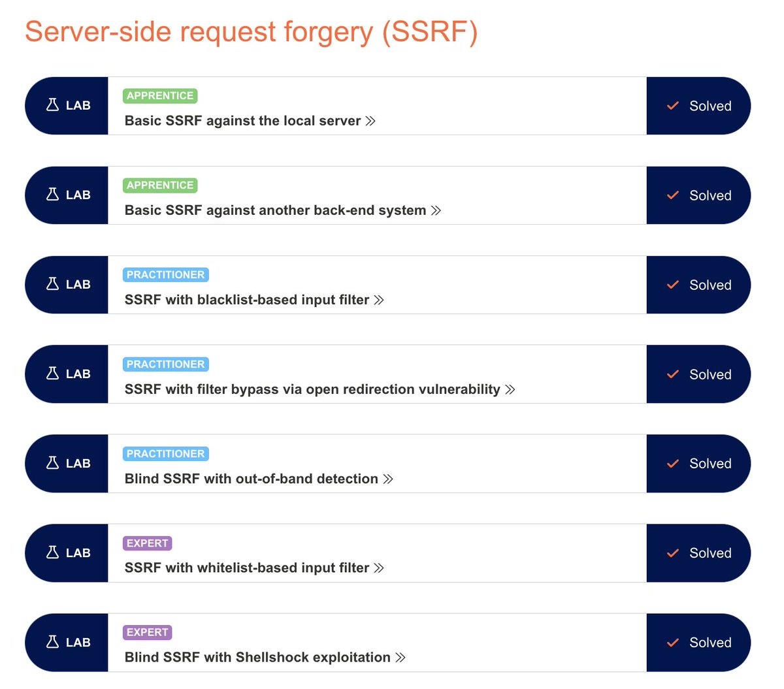The width and height of the screenshot is (784, 689).
Task: Click 'Solved' text on whitelist-based filter row
Action: pyautogui.click(x=710, y=553)
